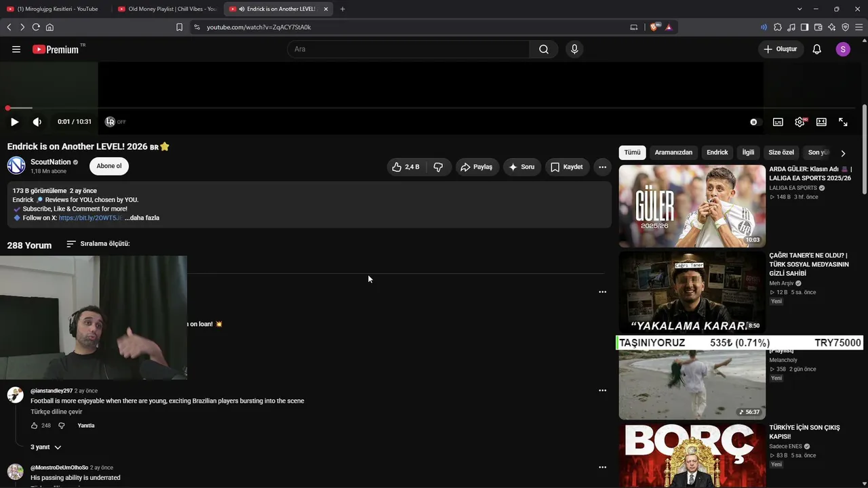Open the account avatar menu
The image size is (868, 488).
coord(843,49)
